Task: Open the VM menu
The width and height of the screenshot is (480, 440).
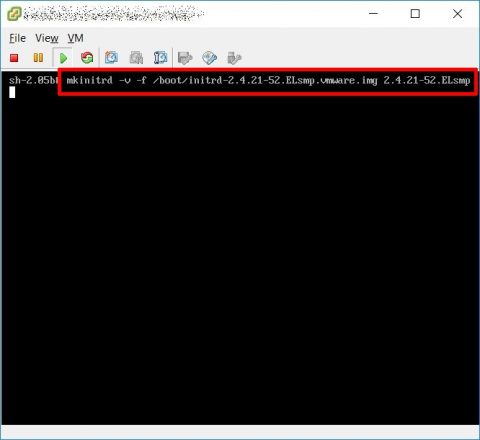Action: (x=76, y=38)
